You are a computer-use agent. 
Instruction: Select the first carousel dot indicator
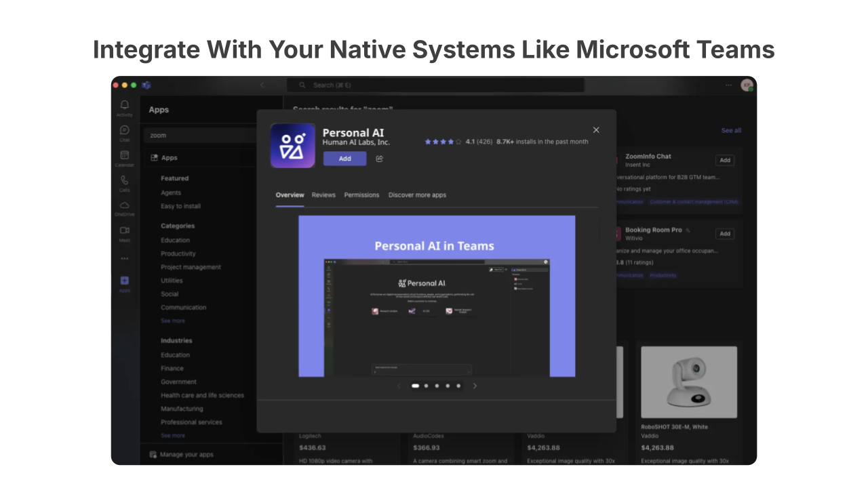click(415, 386)
